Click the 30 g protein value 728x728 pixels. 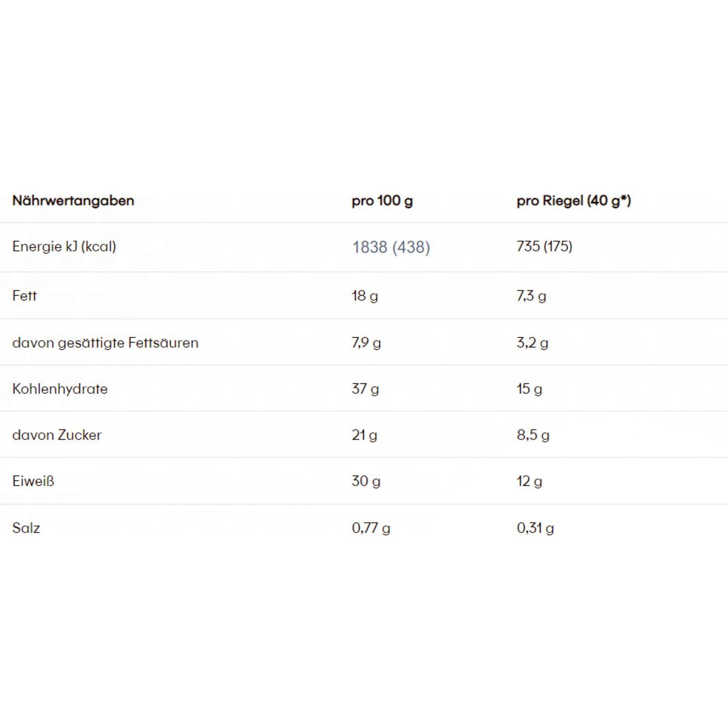click(366, 481)
